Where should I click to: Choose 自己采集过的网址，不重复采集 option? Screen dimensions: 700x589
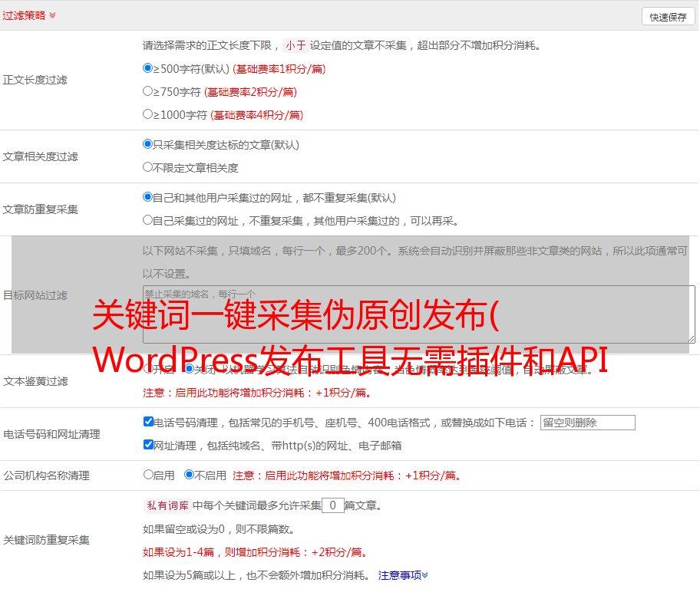click(x=147, y=219)
